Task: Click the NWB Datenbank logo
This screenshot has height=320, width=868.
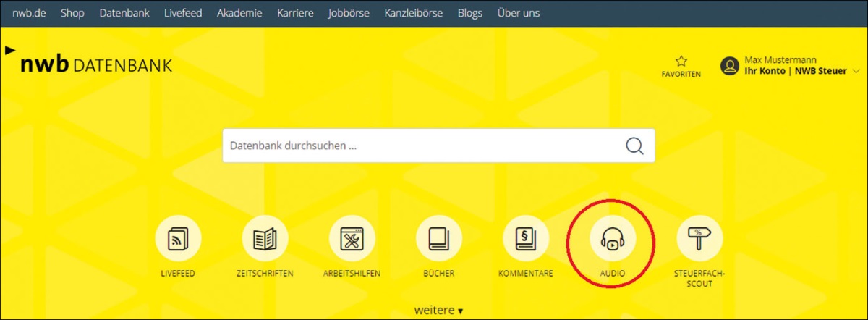Action: tap(95, 65)
